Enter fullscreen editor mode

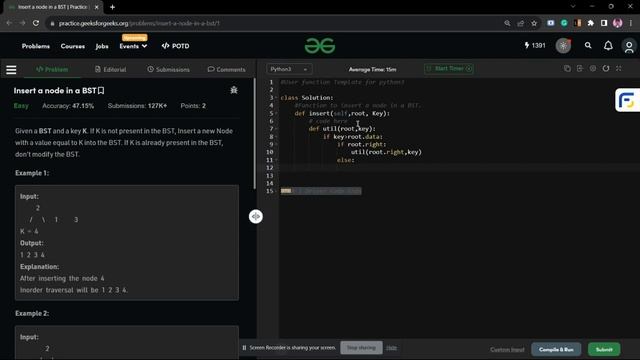point(619,69)
